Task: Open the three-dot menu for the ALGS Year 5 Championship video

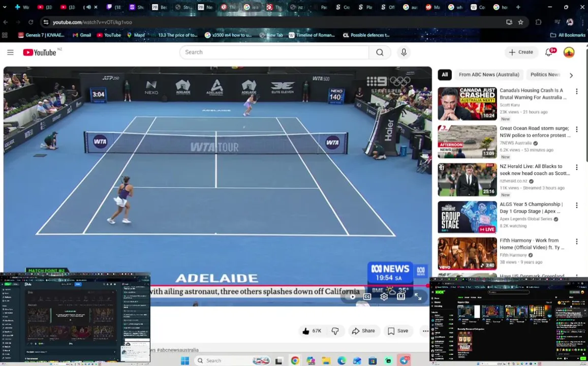Action: pos(577,205)
